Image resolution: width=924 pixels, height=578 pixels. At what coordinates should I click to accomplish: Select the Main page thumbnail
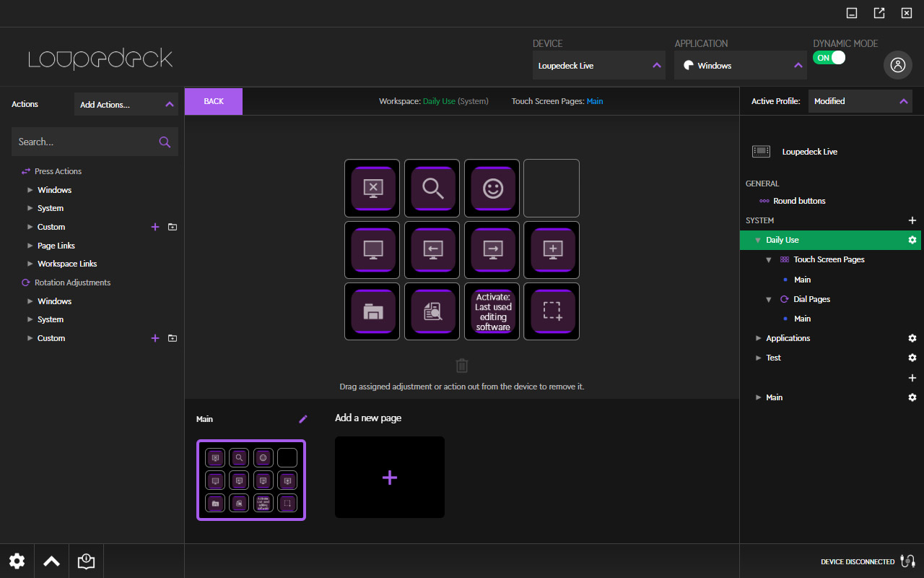[x=251, y=480]
